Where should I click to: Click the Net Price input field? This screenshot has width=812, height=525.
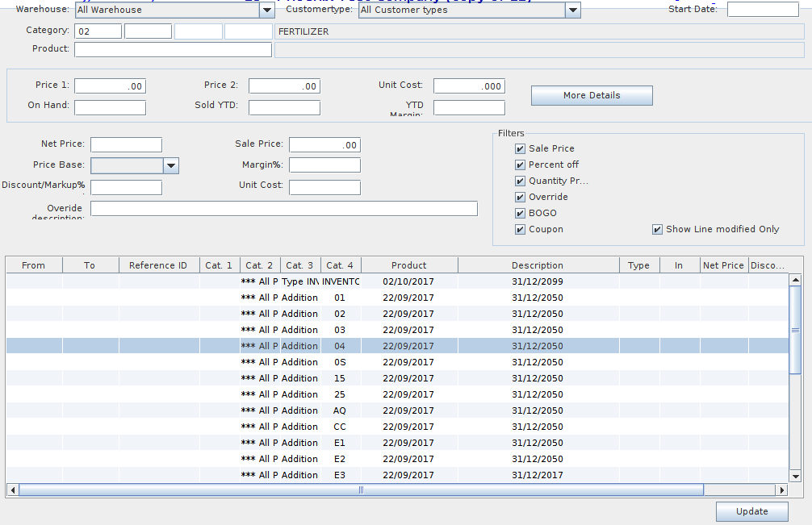click(x=126, y=145)
